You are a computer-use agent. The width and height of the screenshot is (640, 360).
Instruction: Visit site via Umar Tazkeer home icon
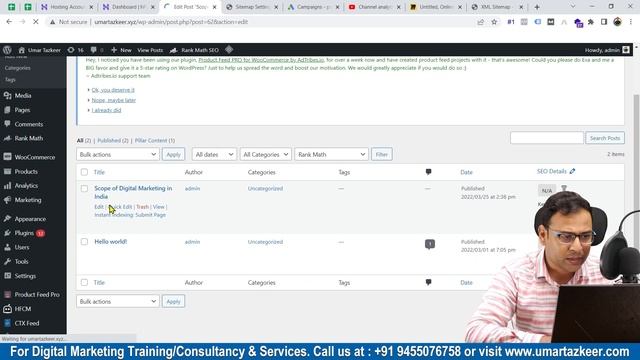pos(39,50)
